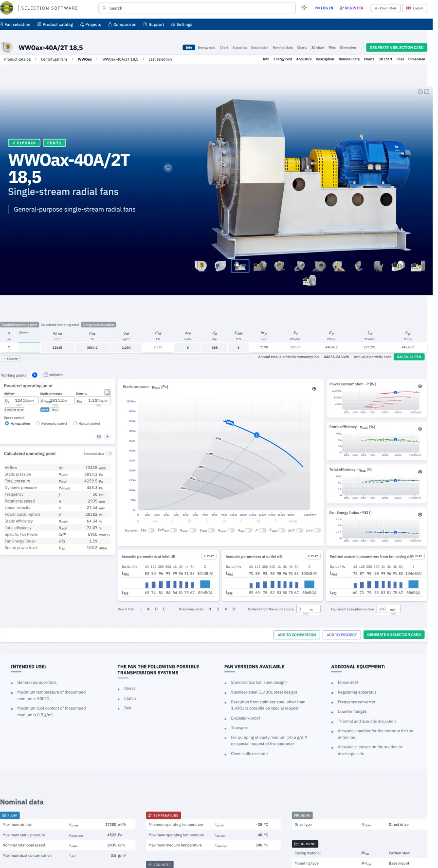Click the Register link
Screen dimensions: 438x868
click(x=351, y=8)
